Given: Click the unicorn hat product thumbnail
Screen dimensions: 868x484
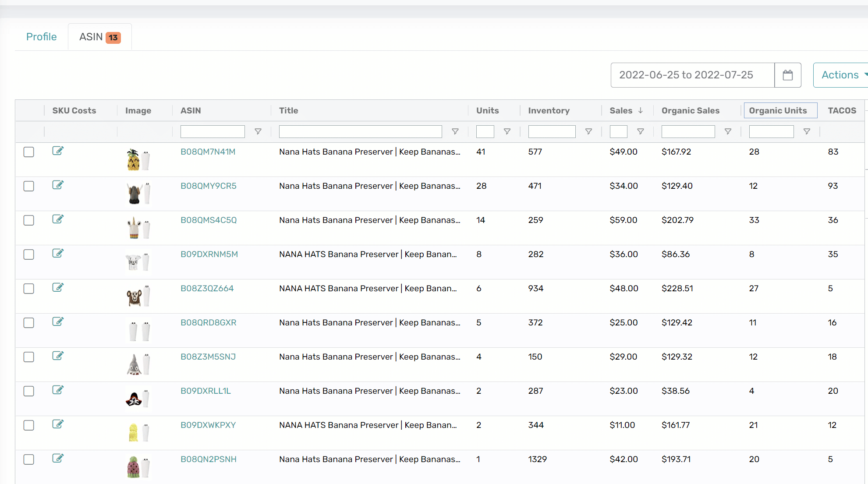Looking at the screenshot, I should (138, 228).
